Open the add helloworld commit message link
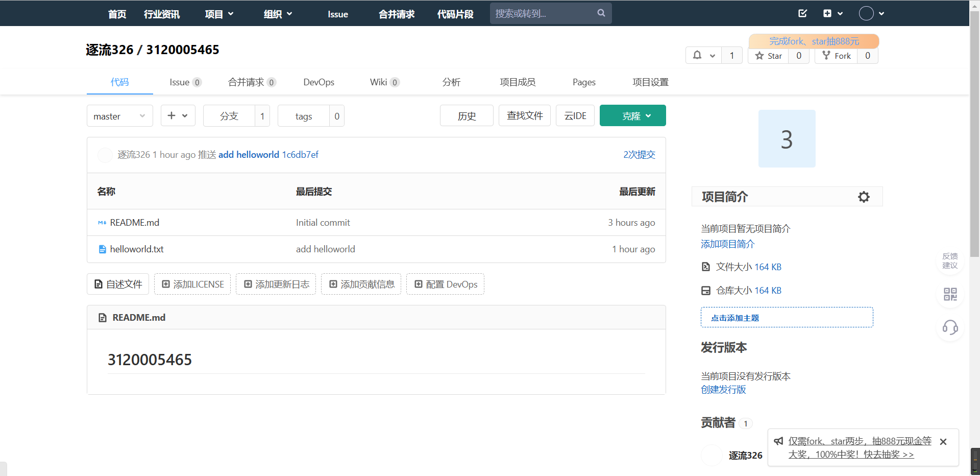Screen dimensions: 980x476 pyautogui.click(x=249, y=155)
